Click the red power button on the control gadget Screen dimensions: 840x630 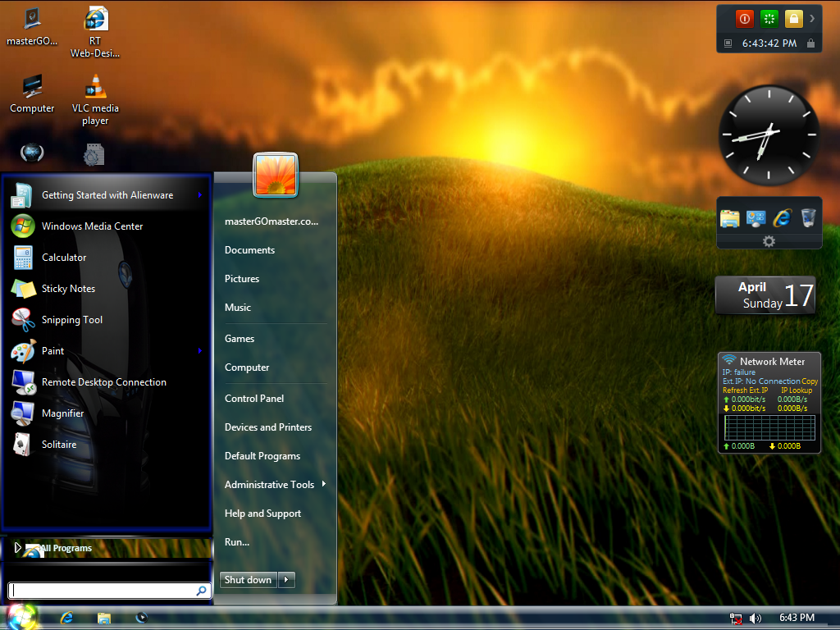pyautogui.click(x=744, y=19)
